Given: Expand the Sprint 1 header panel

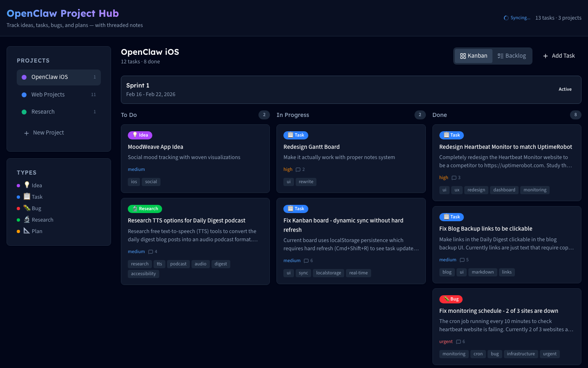Looking at the screenshot, I should point(327,90).
